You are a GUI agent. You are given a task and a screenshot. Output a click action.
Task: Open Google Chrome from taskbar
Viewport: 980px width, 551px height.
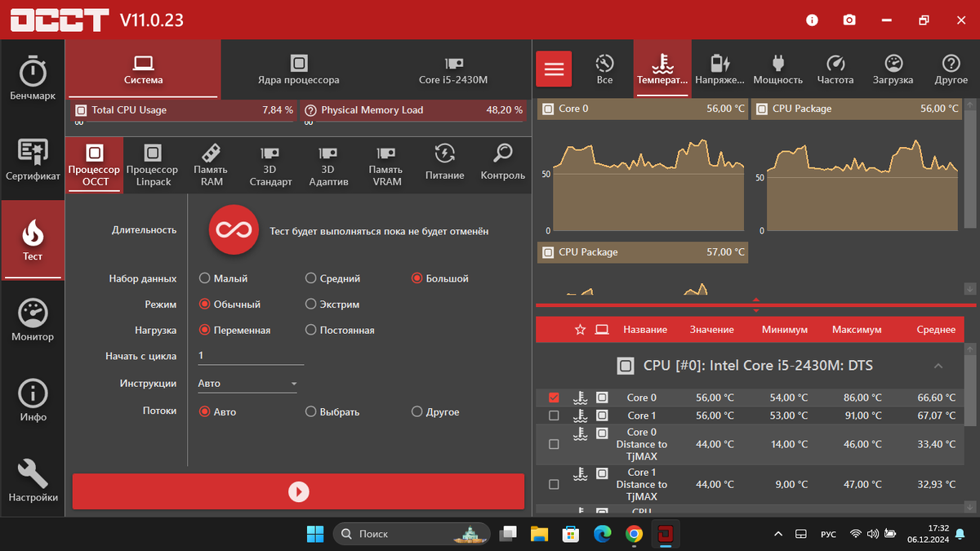click(x=634, y=534)
